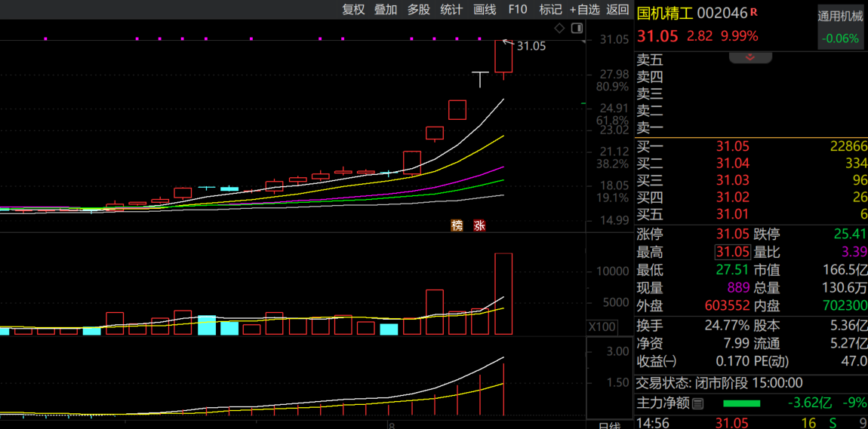This screenshot has height=429, width=868.
Task: Click the 返回 back button
Action: point(617,9)
